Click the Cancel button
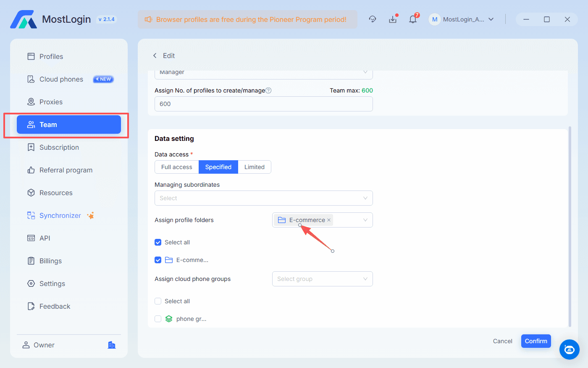The width and height of the screenshot is (588, 368). click(x=502, y=341)
